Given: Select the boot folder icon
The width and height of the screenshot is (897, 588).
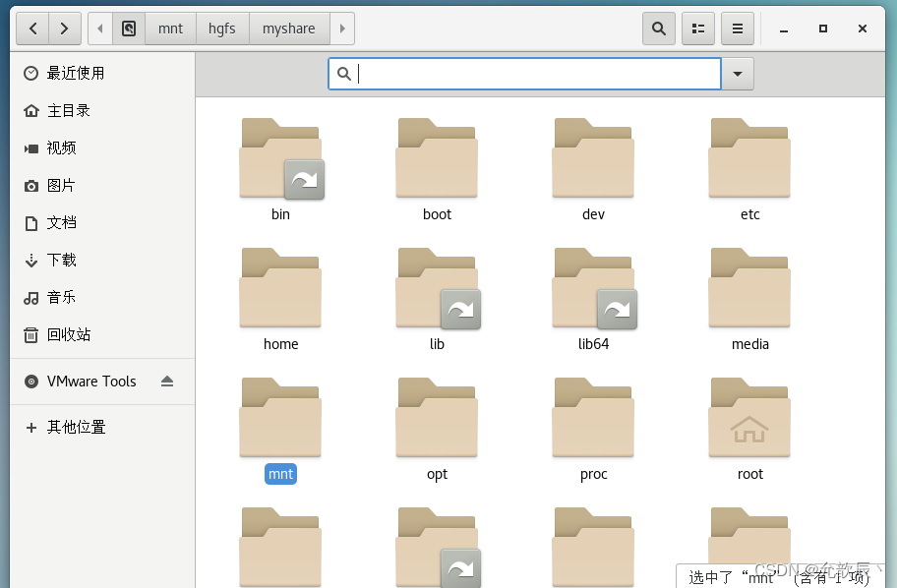Looking at the screenshot, I should point(437,158).
